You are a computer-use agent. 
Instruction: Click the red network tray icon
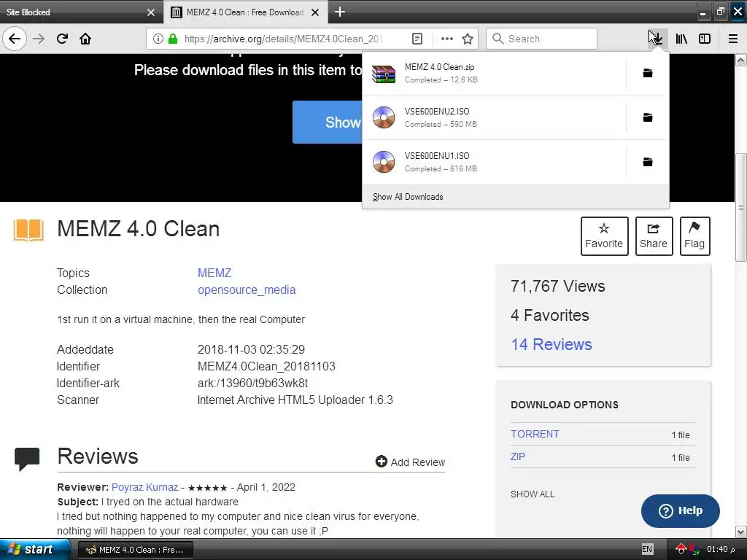point(681,550)
